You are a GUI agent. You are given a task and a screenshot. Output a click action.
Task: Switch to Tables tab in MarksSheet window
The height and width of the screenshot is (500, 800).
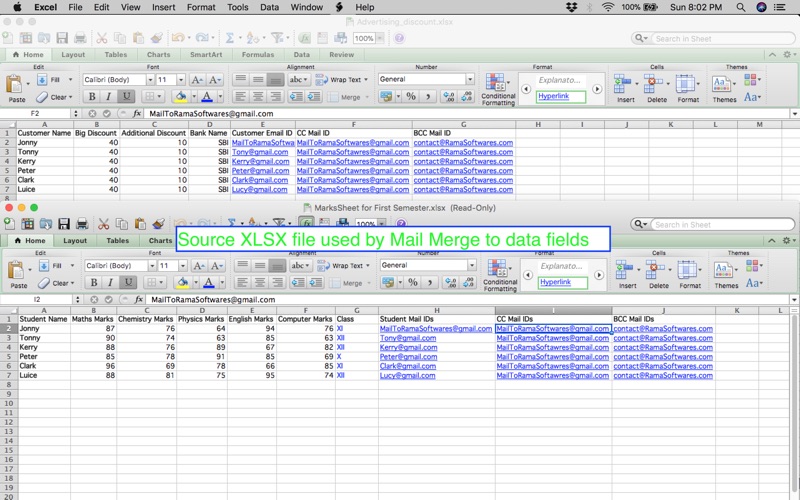(x=117, y=240)
